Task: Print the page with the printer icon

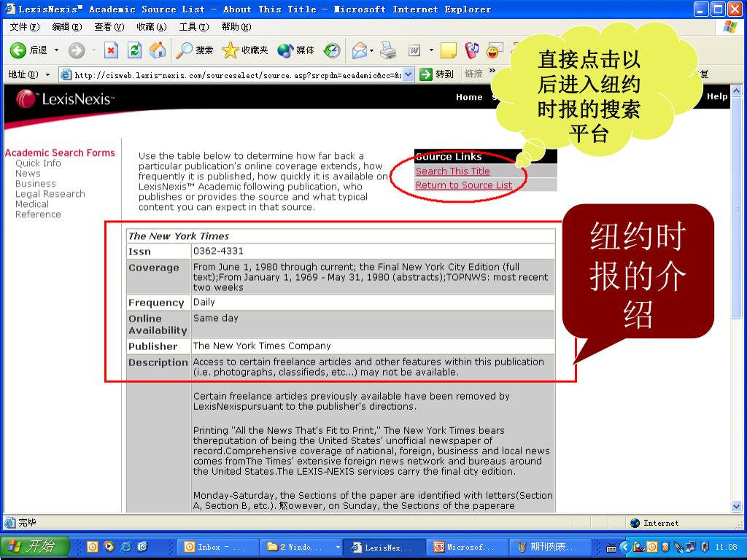Action: tap(388, 50)
